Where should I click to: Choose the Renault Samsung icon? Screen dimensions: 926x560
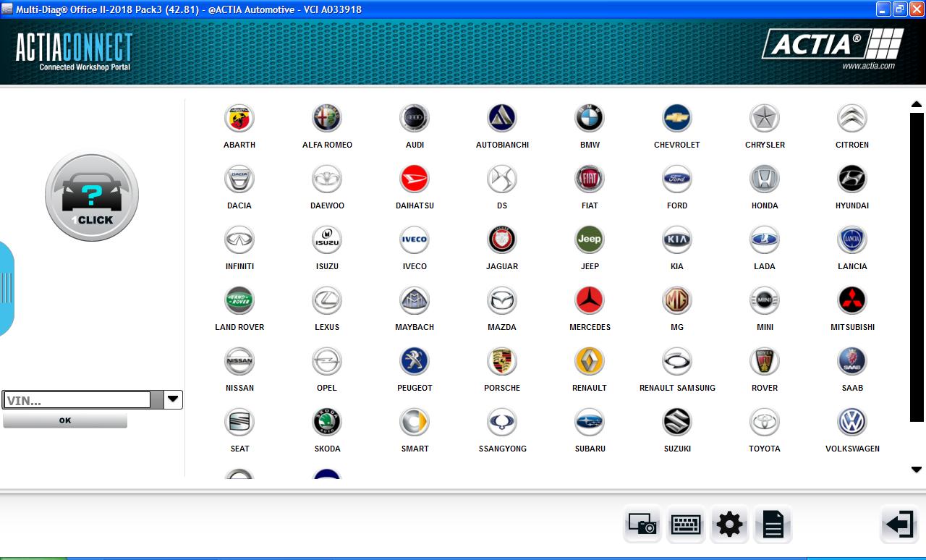pos(677,361)
